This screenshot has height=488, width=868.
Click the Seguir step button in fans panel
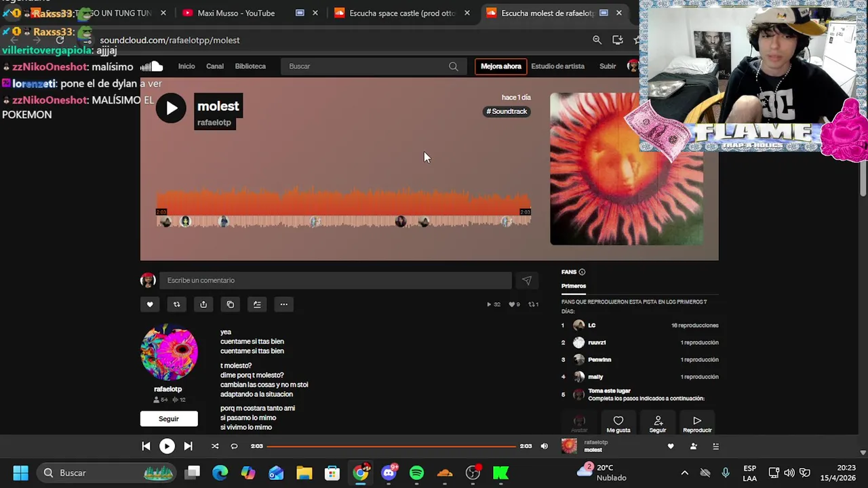[658, 424]
